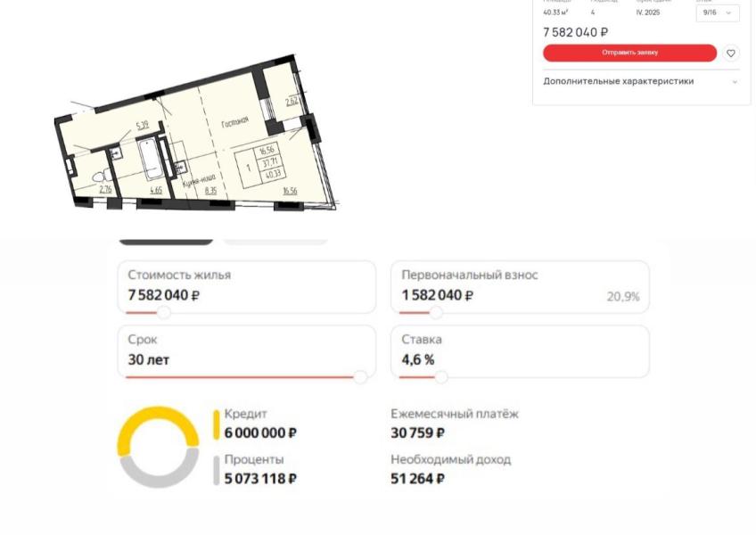Grab the "Стоимость жилья" slider handle
The width and height of the screenshot is (756, 535).
click(164, 313)
